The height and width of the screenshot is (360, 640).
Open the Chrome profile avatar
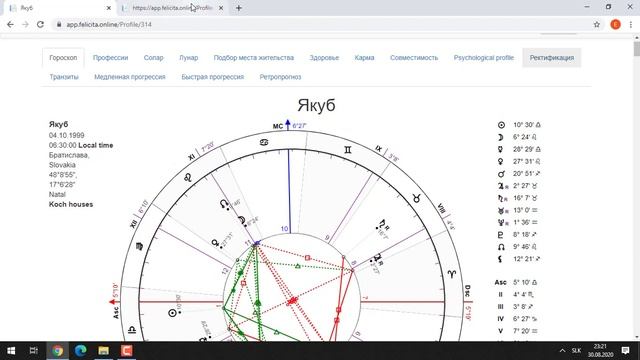(615, 24)
